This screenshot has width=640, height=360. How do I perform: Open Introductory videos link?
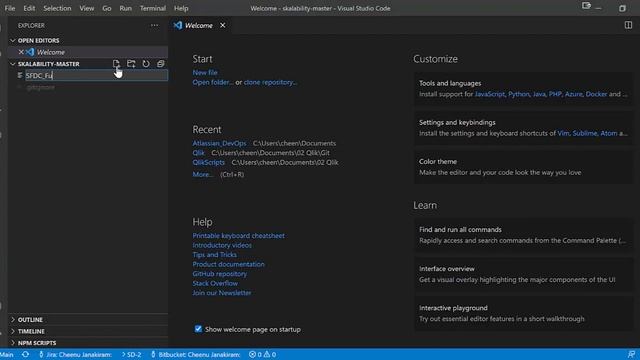click(222, 245)
